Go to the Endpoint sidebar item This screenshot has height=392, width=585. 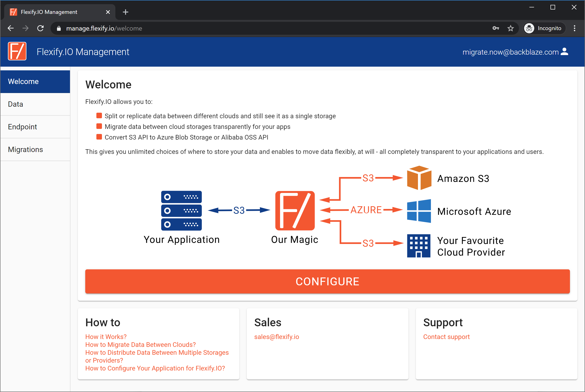pyautogui.click(x=35, y=127)
